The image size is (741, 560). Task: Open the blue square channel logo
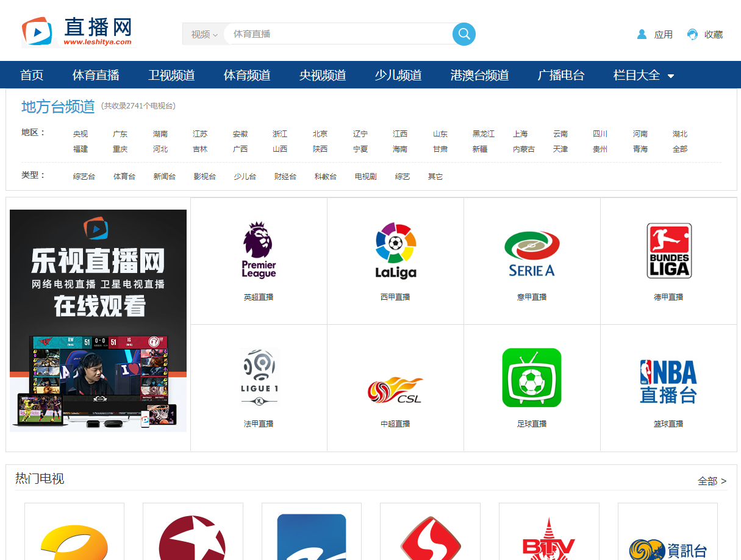(x=312, y=537)
